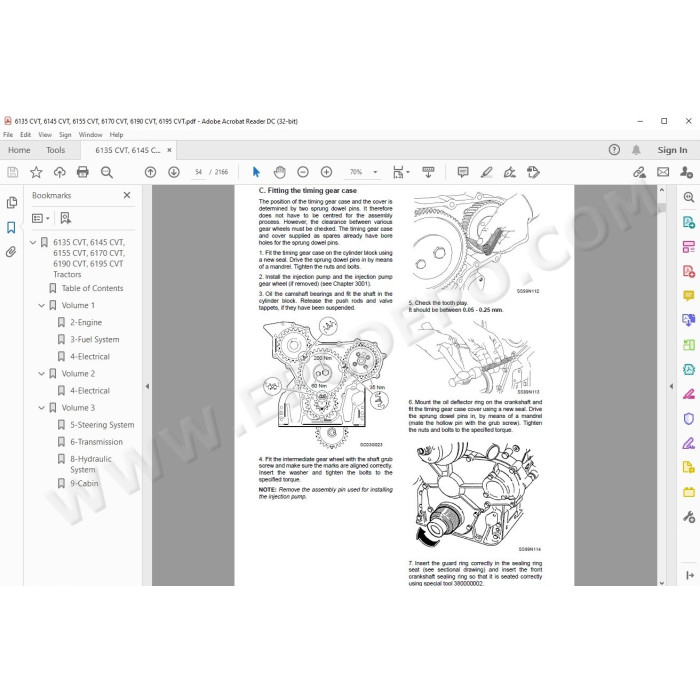Screen dimensions: 700x700
Task: Open the Attachments paperclip panel
Action: pyautogui.click(x=11, y=252)
